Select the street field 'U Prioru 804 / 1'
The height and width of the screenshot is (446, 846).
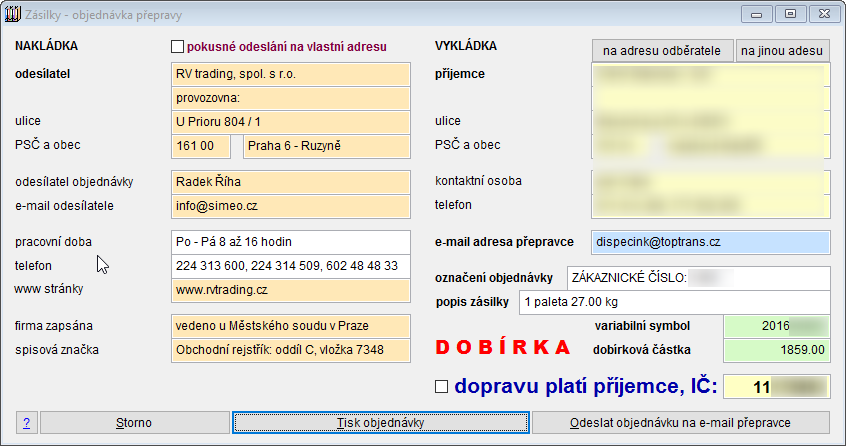click(x=289, y=121)
